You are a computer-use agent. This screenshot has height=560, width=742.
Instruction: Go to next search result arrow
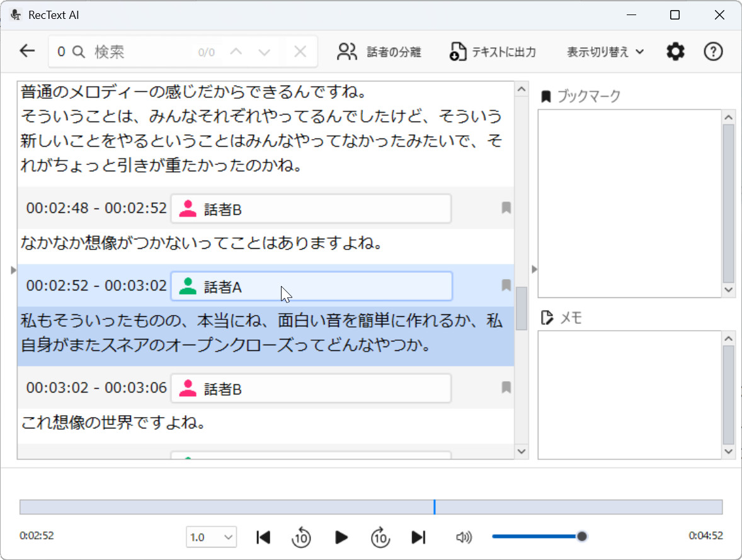(265, 52)
